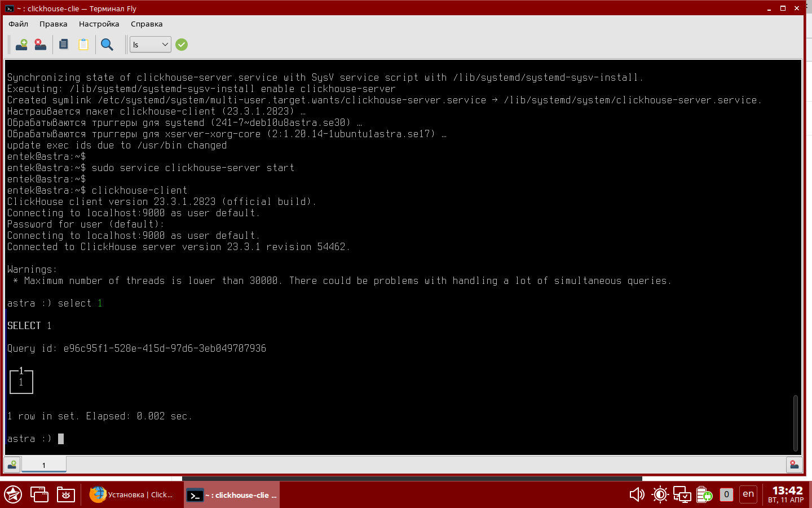The image size is (812, 508).
Task: Click the 'Warnings:' line
Action: click(x=32, y=269)
